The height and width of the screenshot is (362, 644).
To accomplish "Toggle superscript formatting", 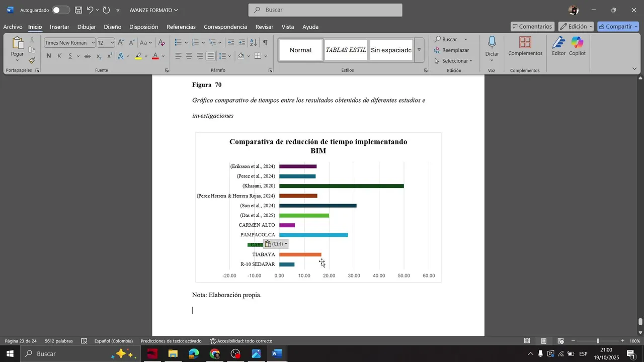I will [109, 56].
